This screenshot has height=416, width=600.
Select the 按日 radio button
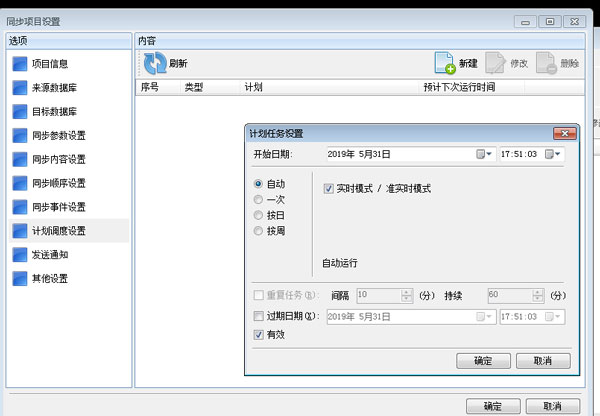tap(258, 215)
